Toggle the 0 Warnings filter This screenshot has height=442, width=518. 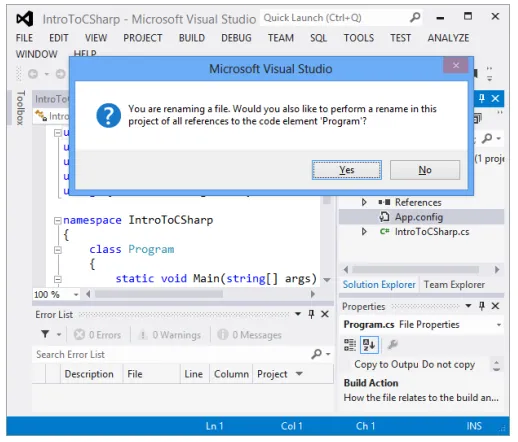coord(170,334)
